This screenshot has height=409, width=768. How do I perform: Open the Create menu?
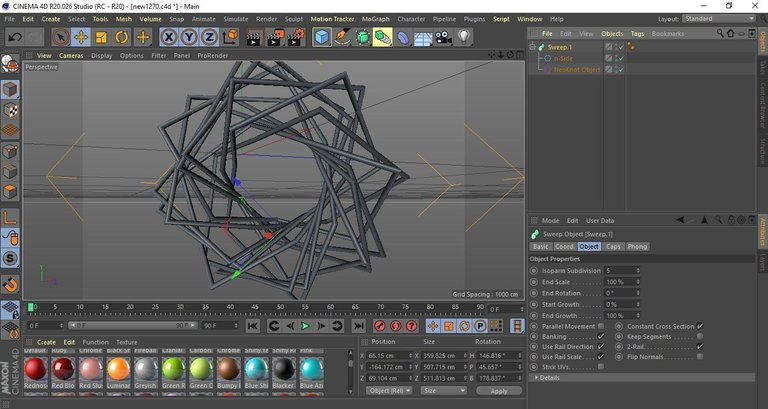tap(50, 19)
